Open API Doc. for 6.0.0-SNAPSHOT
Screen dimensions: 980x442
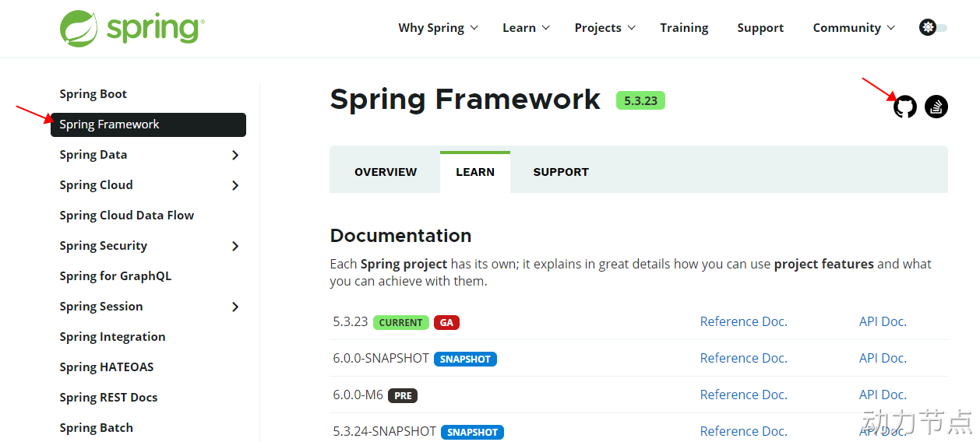pos(883,358)
